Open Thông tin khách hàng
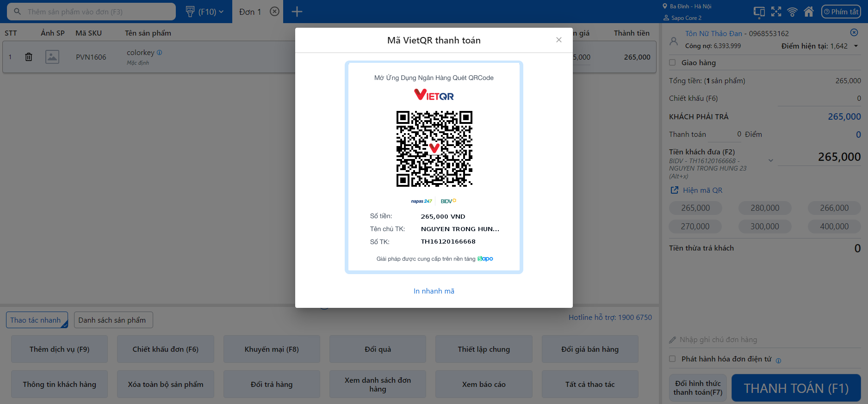Image resolution: width=868 pixels, height=404 pixels. [59, 384]
